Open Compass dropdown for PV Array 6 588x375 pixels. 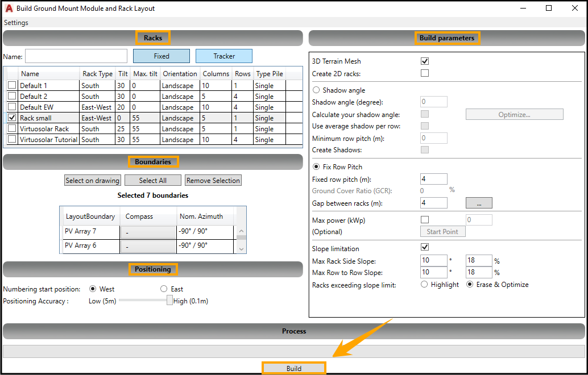(148, 247)
